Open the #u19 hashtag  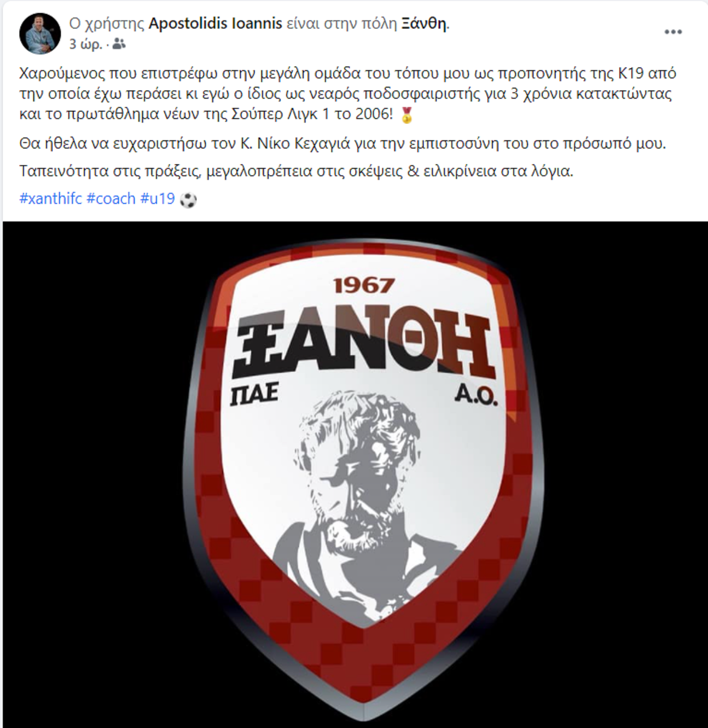(x=157, y=198)
